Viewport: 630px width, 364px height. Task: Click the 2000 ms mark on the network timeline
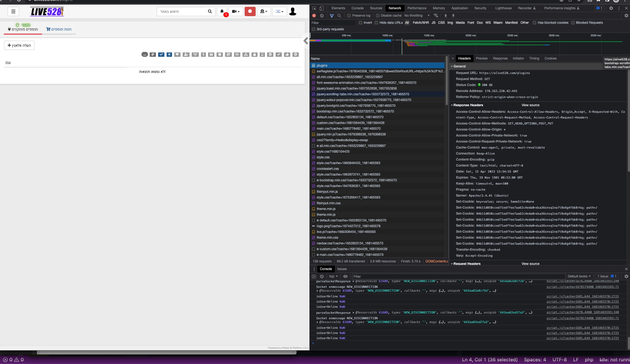[x=470, y=35]
